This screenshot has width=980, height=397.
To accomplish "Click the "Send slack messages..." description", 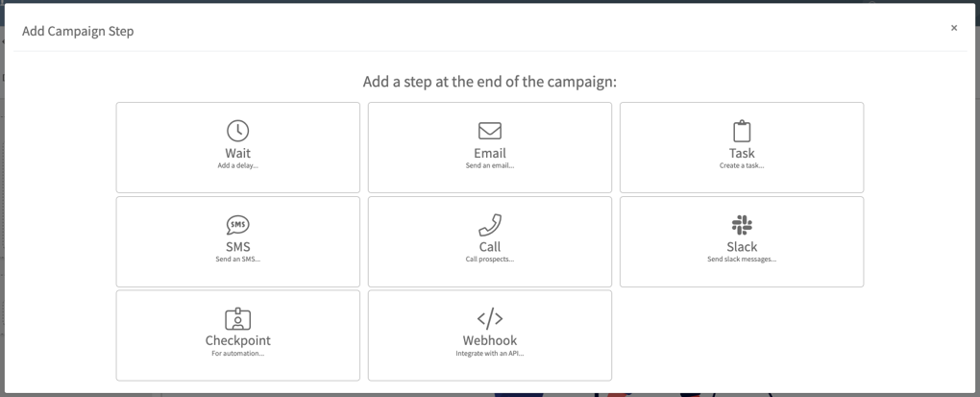I will tap(742, 260).
